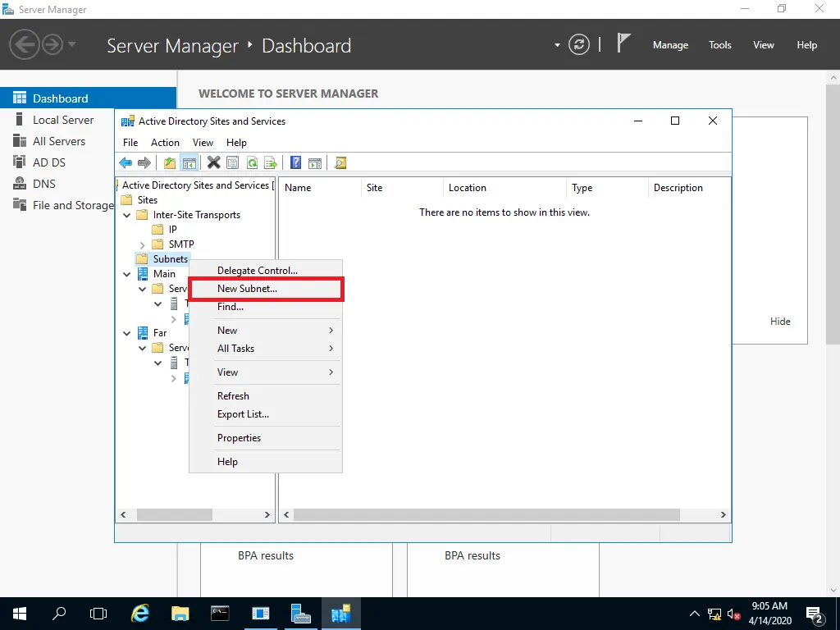This screenshot has height=630, width=840.
Task: Choose New Subnet... from context menu
Action: [266, 288]
